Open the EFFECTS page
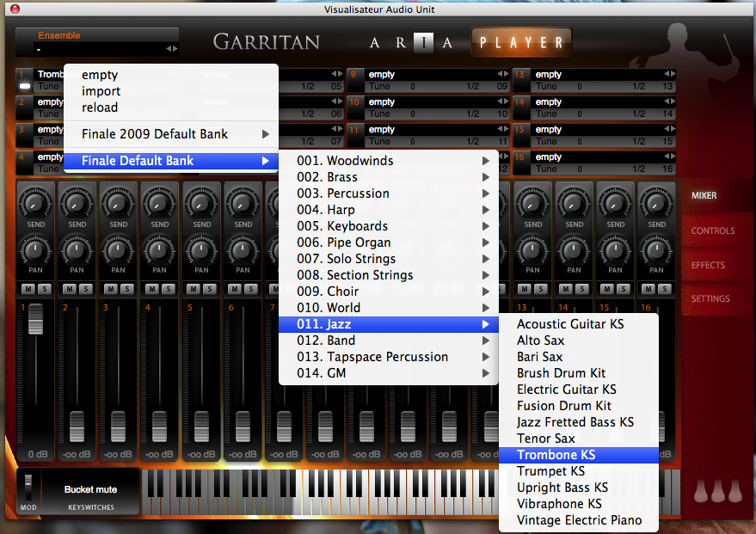The height and width of the screenshot is (534, 756). click(x=708, y=265)
